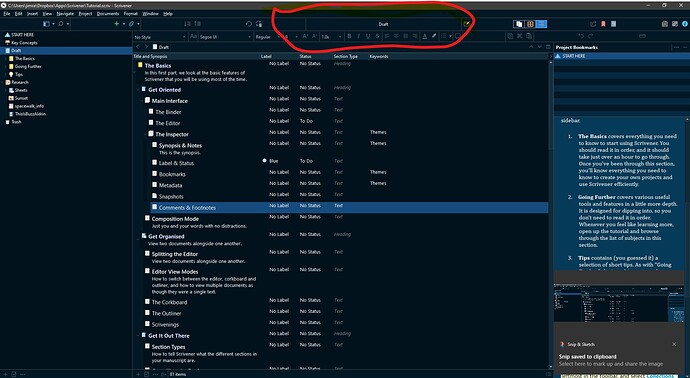Open the Navigate menu

coord(65,14)
